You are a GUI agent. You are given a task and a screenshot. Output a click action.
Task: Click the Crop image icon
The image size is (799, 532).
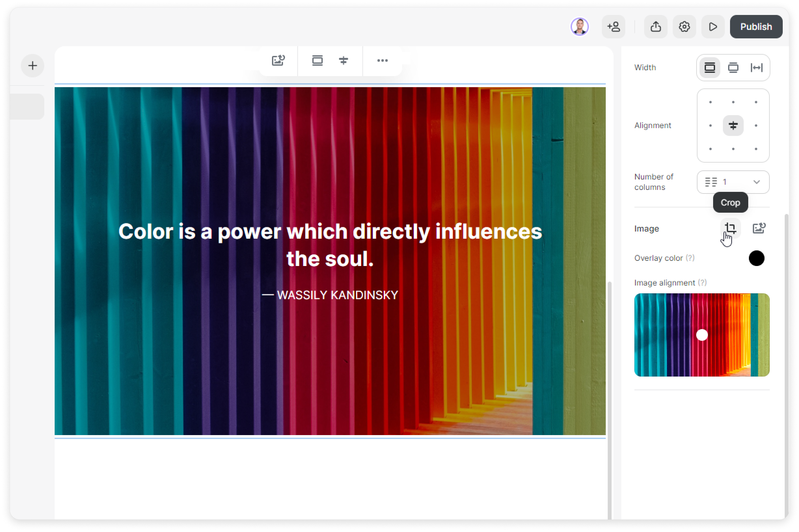click(730, 228)
